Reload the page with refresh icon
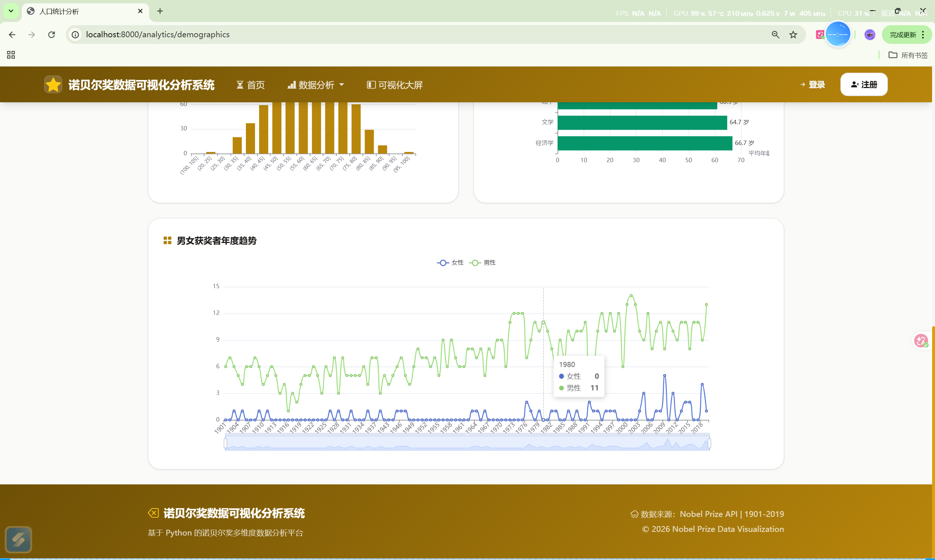This screenshot has height=560, width=935. pyautogui.click(x=52, y=35)
